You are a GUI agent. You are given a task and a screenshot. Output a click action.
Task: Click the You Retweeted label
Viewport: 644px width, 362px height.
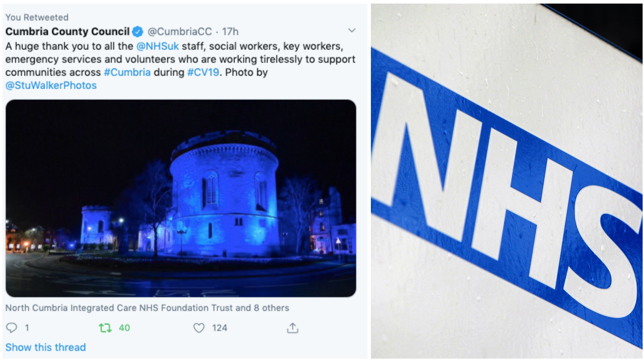[37, 17]
